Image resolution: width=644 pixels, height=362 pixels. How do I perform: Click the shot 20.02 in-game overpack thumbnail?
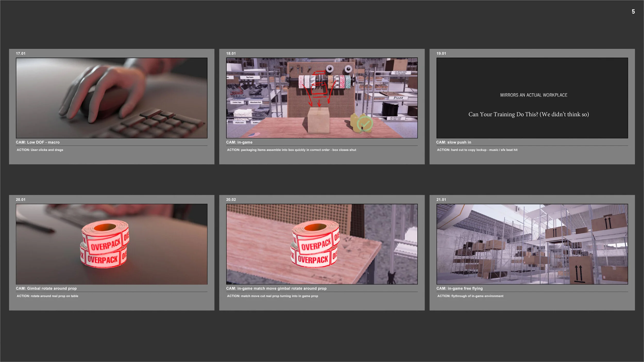[x=322, y=244]
